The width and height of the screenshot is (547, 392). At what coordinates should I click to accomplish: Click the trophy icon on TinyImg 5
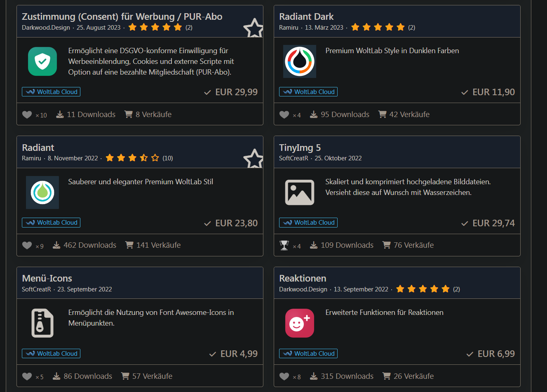click(x=284, y=245)
